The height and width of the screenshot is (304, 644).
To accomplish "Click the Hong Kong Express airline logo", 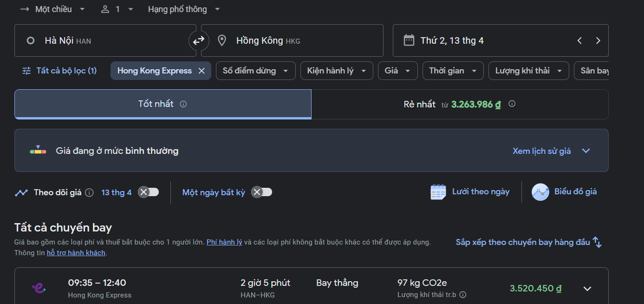I will [39, 288].
